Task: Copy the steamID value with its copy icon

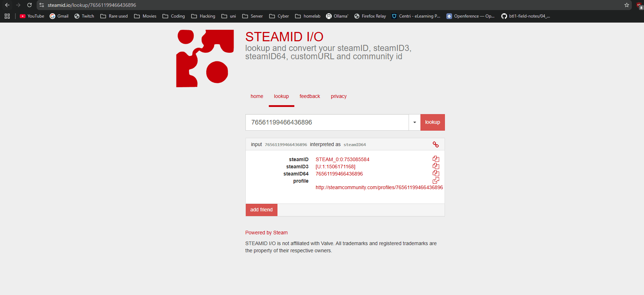Action: [x=436, y=159]
